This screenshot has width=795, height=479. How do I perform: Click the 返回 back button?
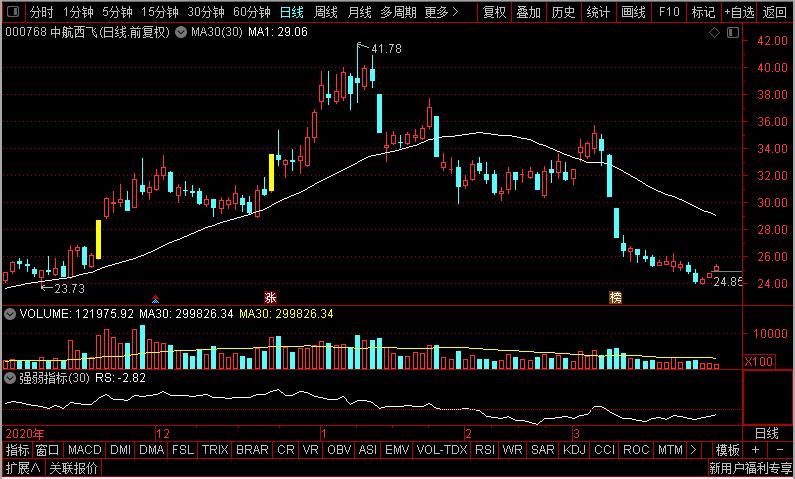[x=774, y=12]
